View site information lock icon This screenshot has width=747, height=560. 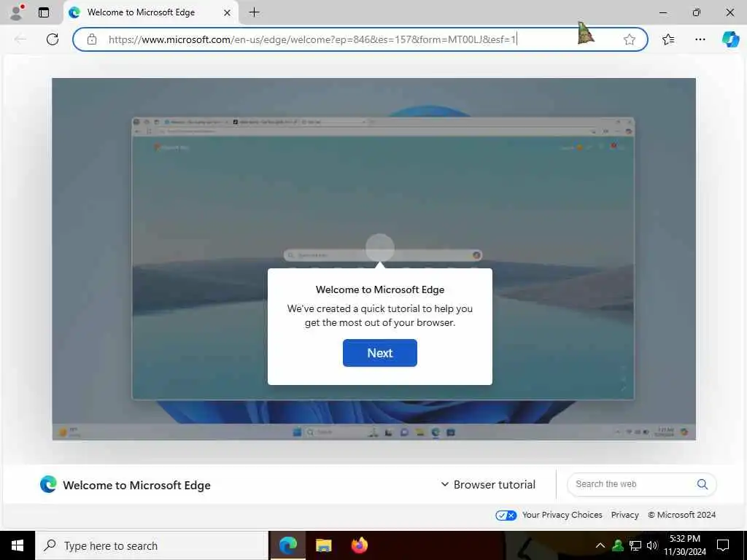pyautogui.click(x=92, y=39)
